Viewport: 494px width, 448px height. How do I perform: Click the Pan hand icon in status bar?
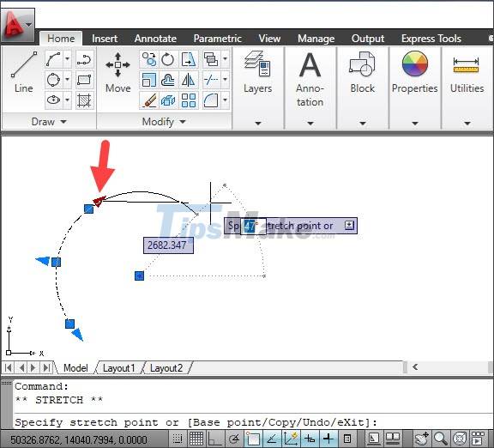422,439
